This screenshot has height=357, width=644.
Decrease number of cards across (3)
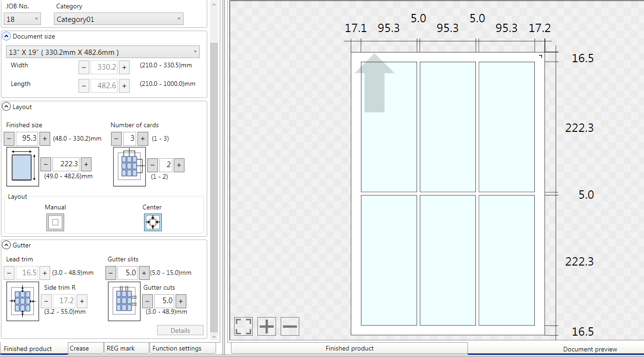click(x=117, y=138)
